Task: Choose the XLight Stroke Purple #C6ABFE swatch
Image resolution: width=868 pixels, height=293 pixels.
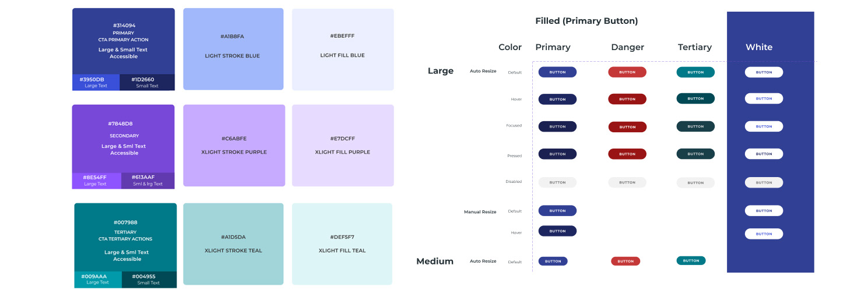Action: pyautogui.click(x=234, y=145)
